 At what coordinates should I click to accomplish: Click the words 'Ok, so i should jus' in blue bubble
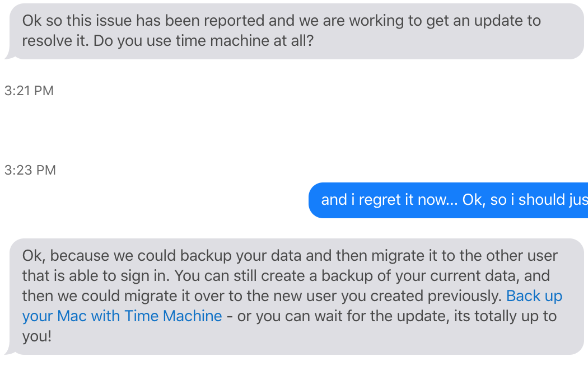click(x=525, y=200)
